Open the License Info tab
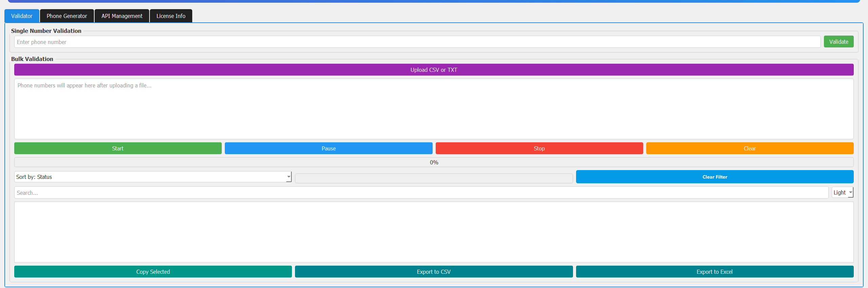 click(171, 16)
